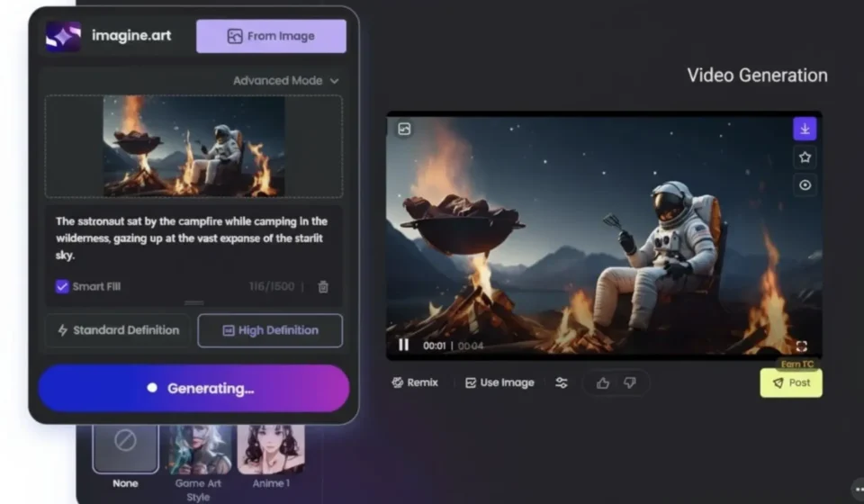
Task: Open the adjustment sliders settings icon
Action: (562, 382)
